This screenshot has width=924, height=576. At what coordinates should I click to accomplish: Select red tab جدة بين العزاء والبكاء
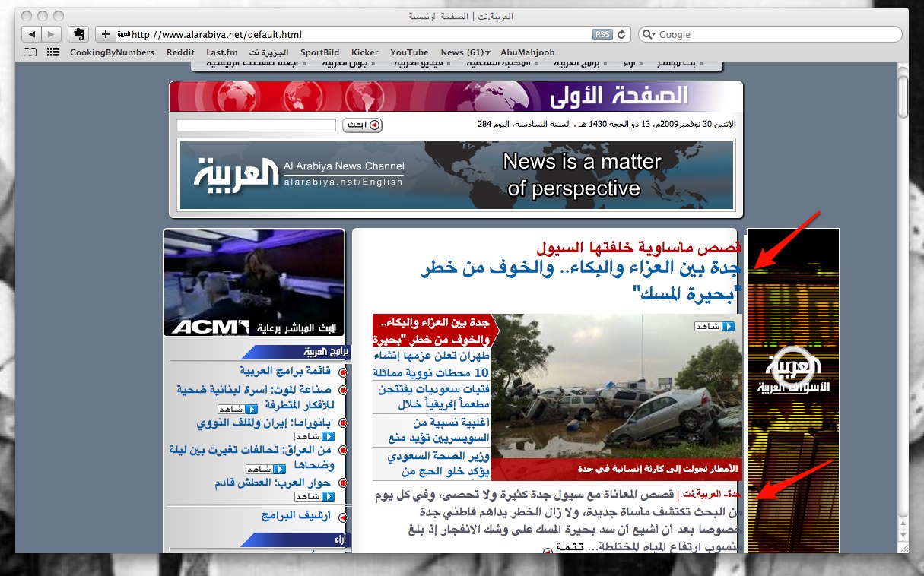tap(434, 331)
